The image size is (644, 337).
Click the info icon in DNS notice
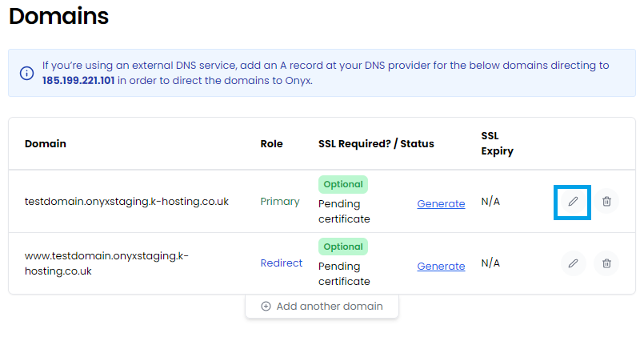tap(26, 73)
